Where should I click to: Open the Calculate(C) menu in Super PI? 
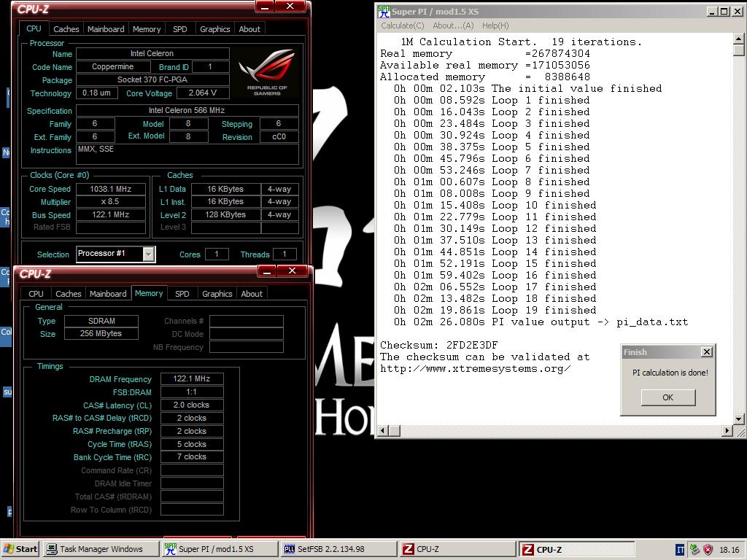tap(402, 26)
